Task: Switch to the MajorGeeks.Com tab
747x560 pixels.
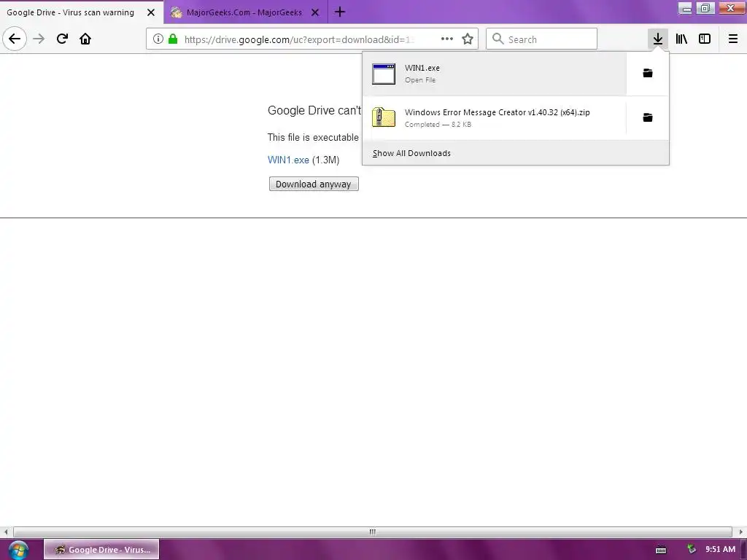Action: pyautogui.click(x=245, y=12)
